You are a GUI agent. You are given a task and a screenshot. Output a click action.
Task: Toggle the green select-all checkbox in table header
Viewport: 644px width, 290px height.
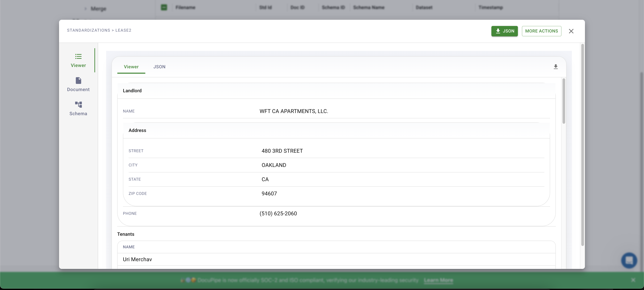pyautogui.click(x=164, y=8)
